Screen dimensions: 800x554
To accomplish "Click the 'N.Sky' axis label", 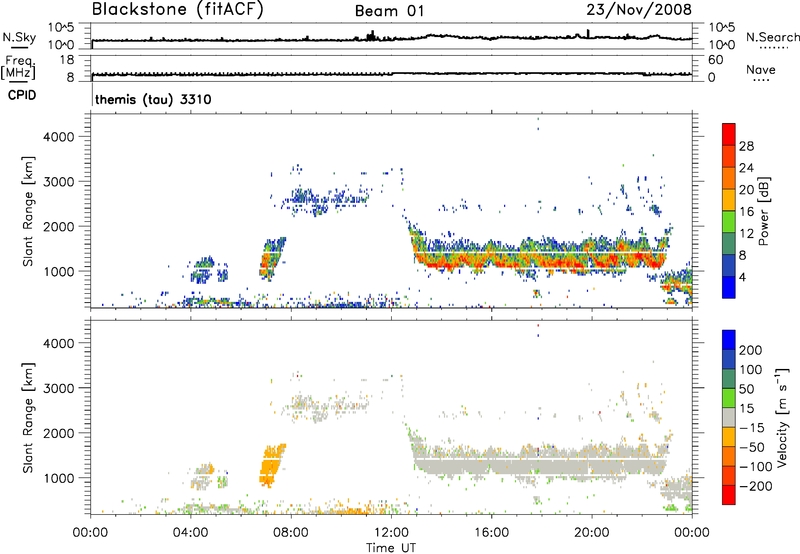I will (x=19, y=37).
